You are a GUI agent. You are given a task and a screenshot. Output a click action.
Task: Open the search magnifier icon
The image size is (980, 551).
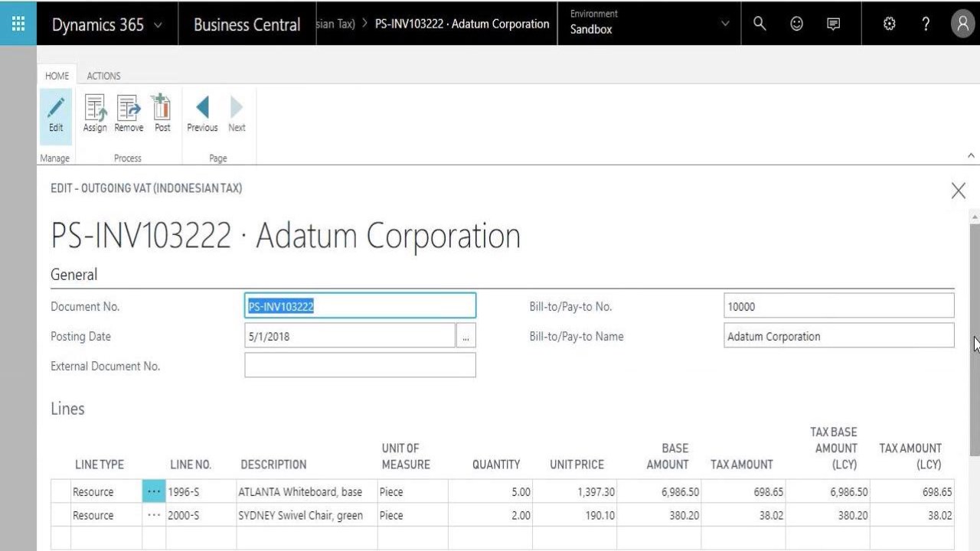point(759,24)
